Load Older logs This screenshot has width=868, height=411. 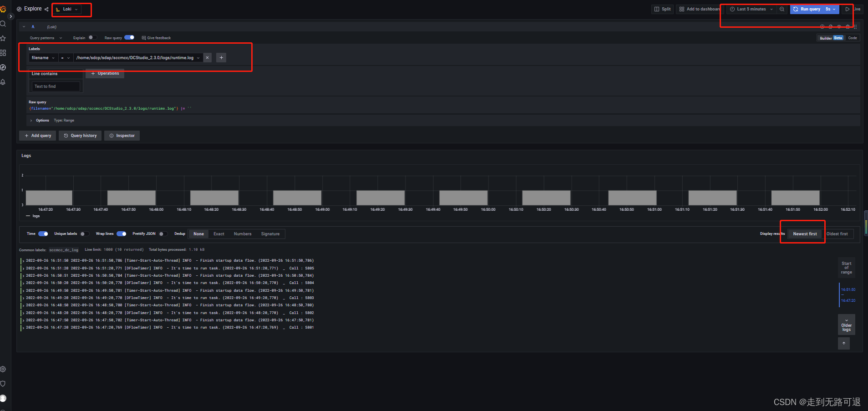click(x=846, y=325)
